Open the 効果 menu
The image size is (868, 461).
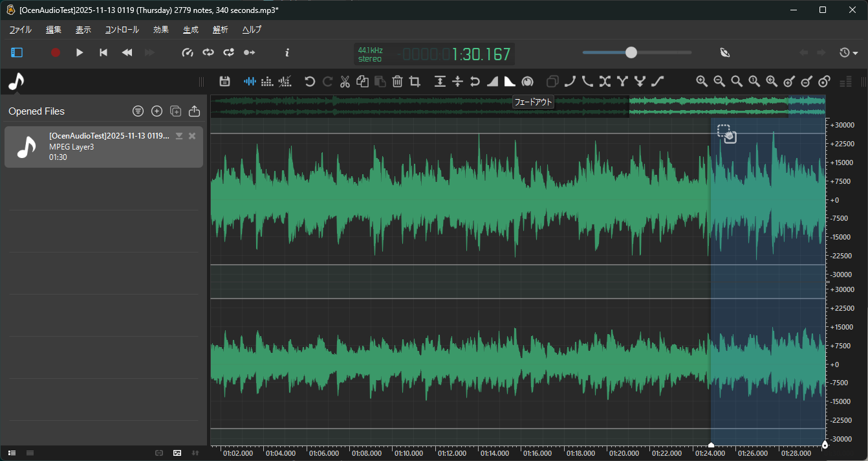pos(161,30)
